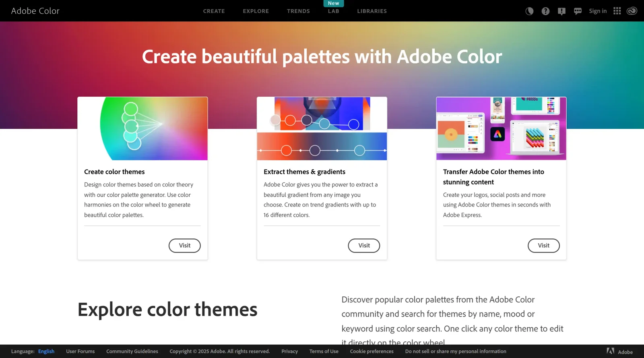The width and height of the screenshot is (644, 358).
Task: Click Visit under Extract themes & gradients
Action: click(x=364, y=246)
